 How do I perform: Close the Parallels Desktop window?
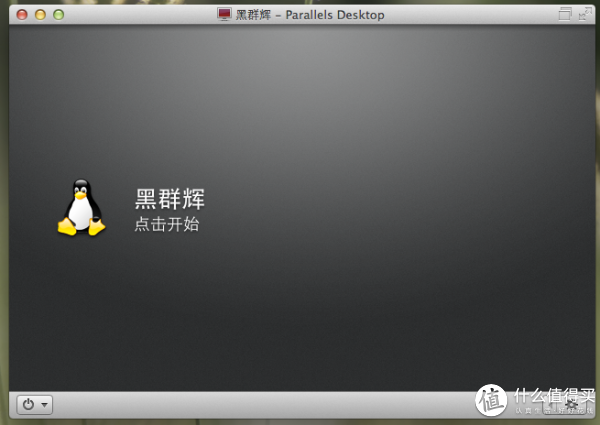pyautogui.click(x=22, y=15)
